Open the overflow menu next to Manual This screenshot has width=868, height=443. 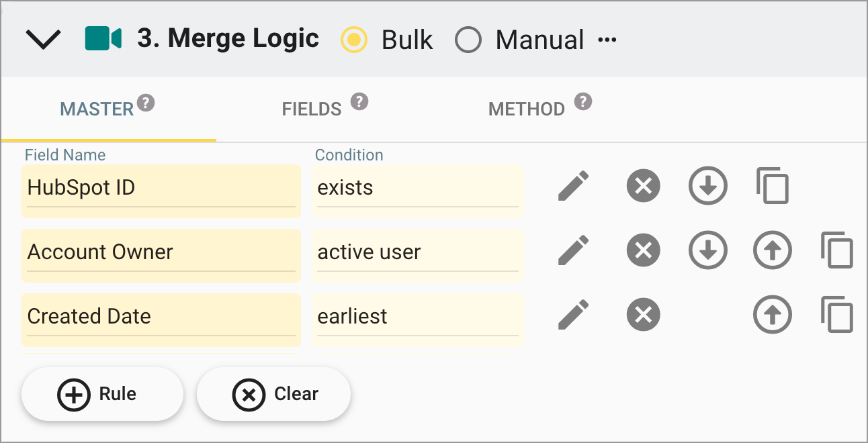pos(607,39)
